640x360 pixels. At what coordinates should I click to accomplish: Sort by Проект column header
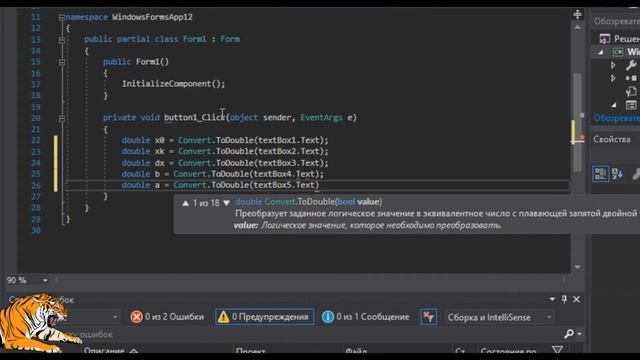pyautogui.click(x=250, y=351)
